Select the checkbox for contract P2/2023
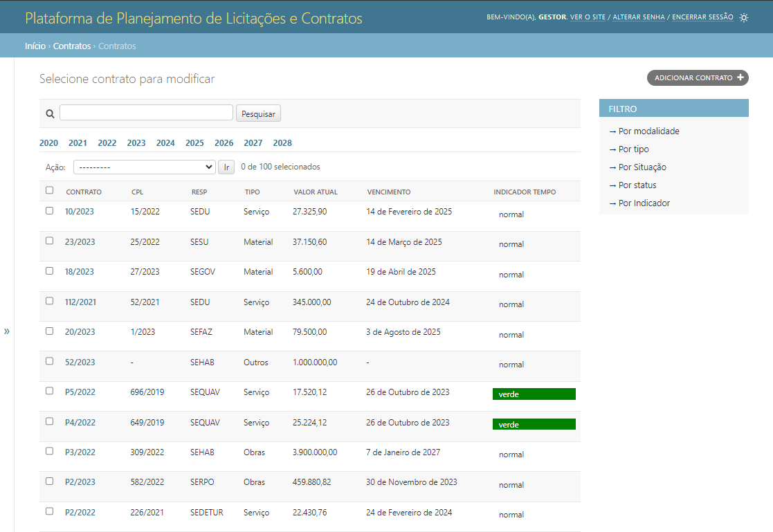The width and height of the screenshot is (773, 532). pos(49,481)
